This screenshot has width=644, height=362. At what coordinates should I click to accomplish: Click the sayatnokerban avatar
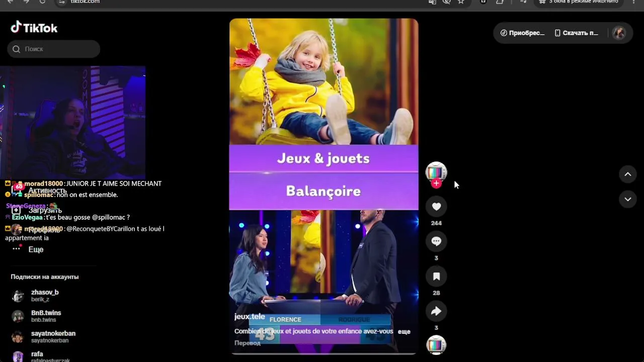pos(18,337)
